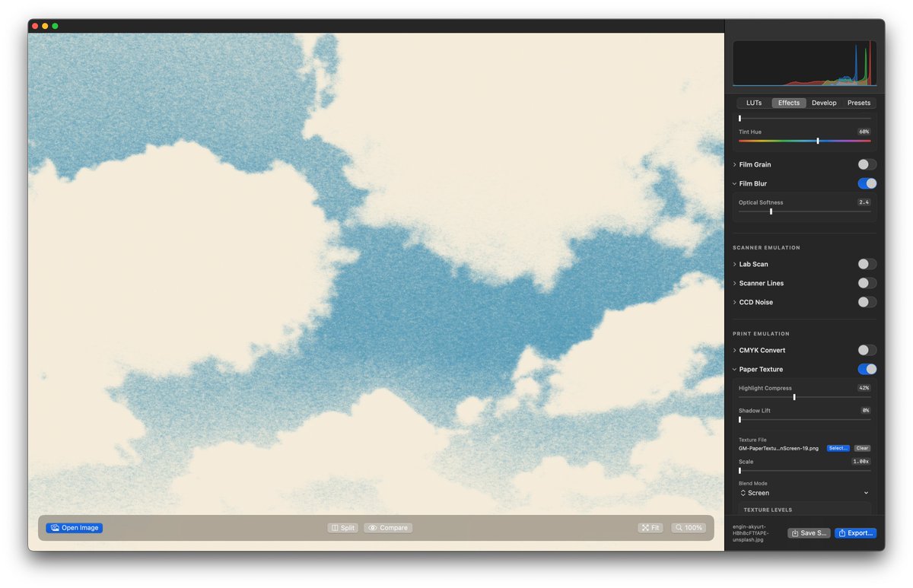913x588 pixels.
Task: Clear the texture file
Action: coord(862,448)
